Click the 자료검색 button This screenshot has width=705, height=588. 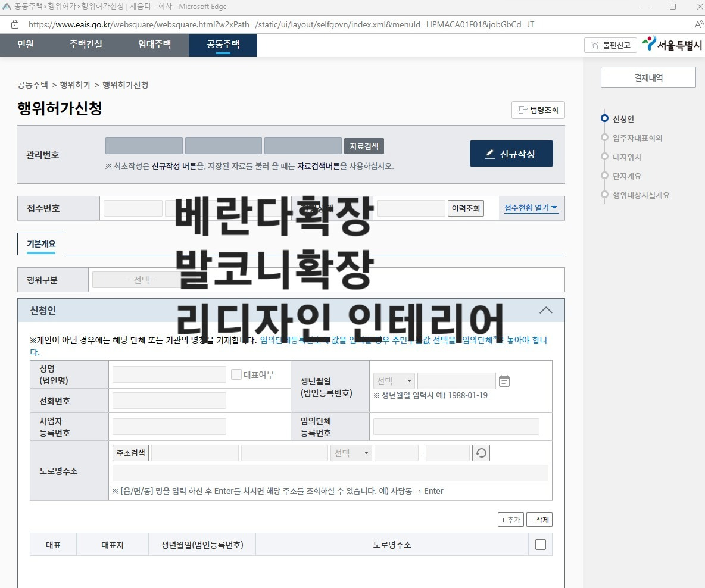(364, 146)
